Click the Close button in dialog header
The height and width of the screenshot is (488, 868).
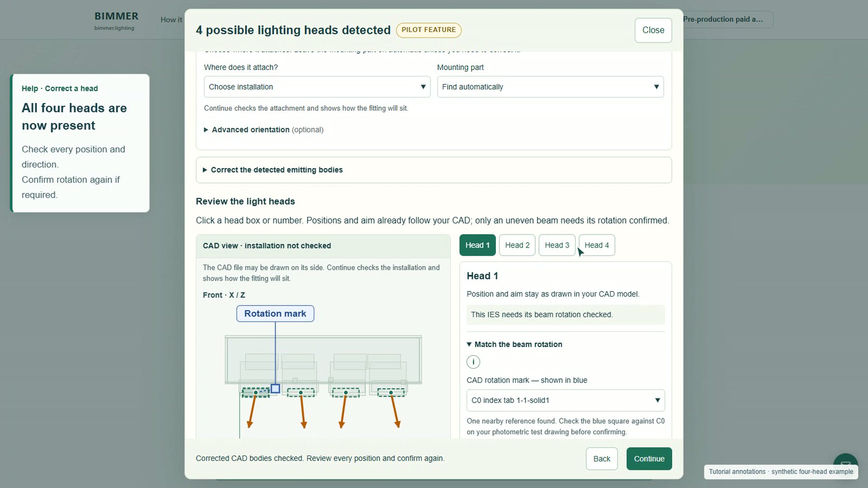pos(653,30)
